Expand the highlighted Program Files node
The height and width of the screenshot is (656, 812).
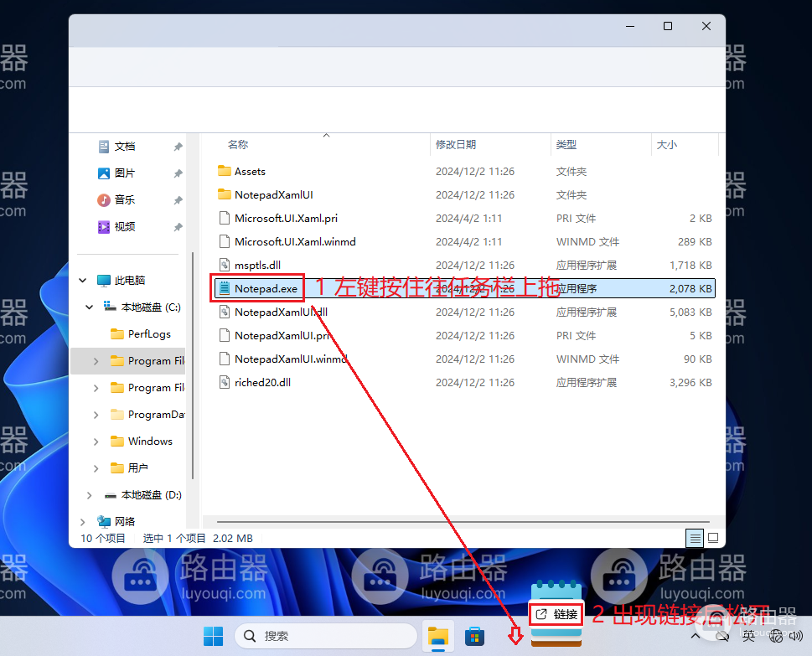click(x=96, y=361)
